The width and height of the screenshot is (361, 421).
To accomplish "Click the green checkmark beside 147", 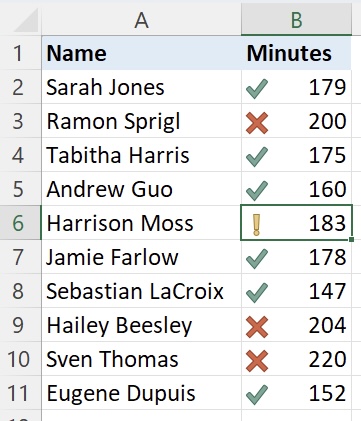I will click(x=257, y=293).
